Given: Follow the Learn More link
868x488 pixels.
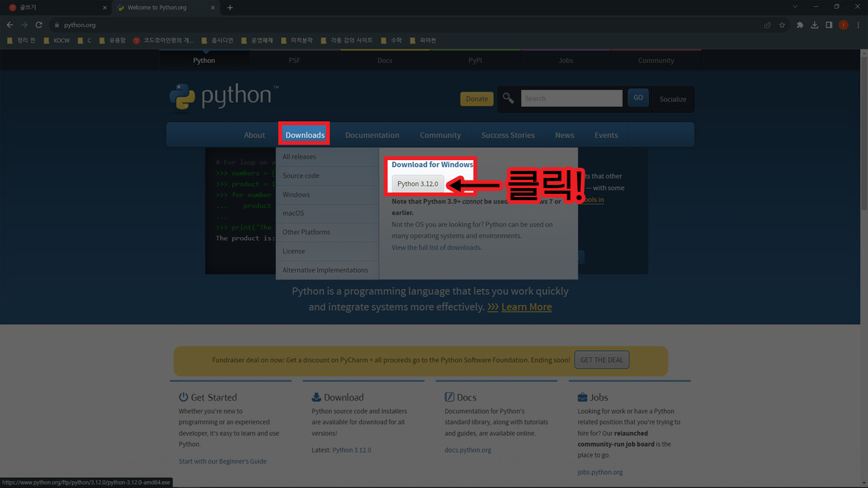Looking at the screenshot, I should [526, 307].
